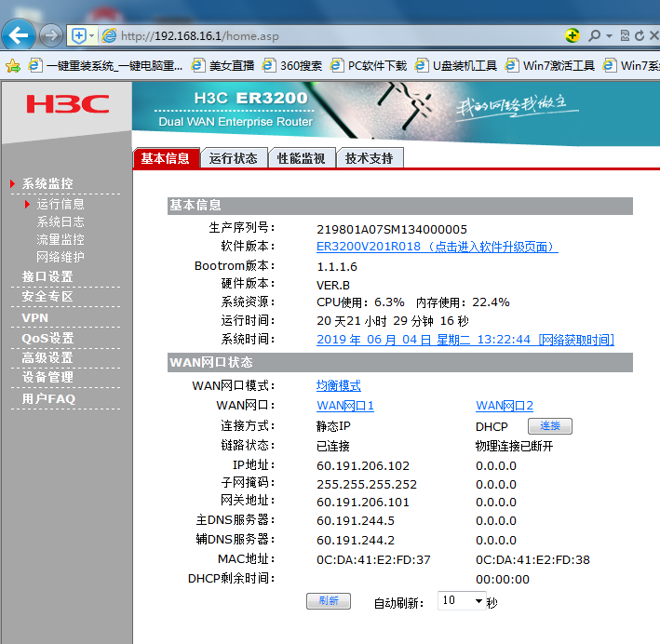This screenshot has width=660, height=644.
Task: Open the 美女直播 favorites bookmark
Action: point(222,66)
